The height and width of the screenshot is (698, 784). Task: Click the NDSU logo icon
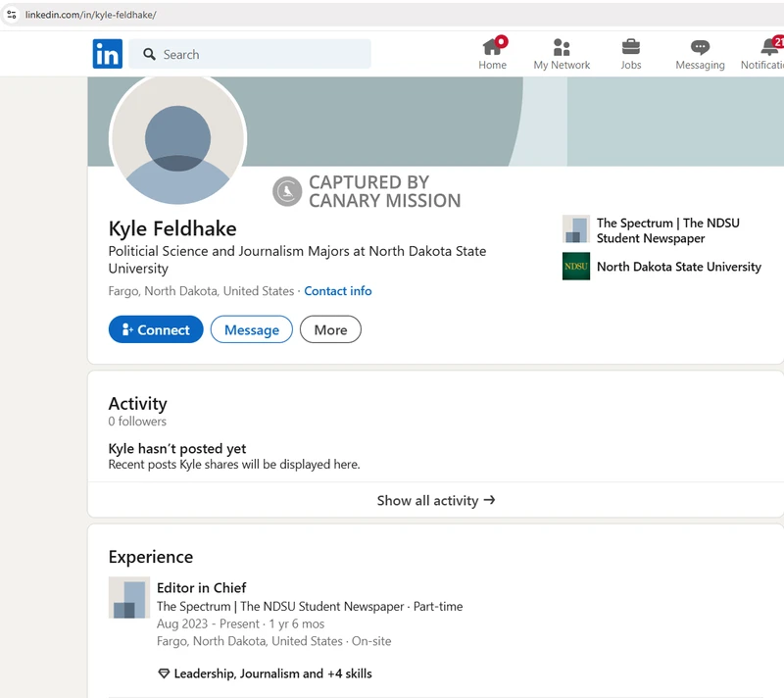pyautogui.click(x=576, y=266)
